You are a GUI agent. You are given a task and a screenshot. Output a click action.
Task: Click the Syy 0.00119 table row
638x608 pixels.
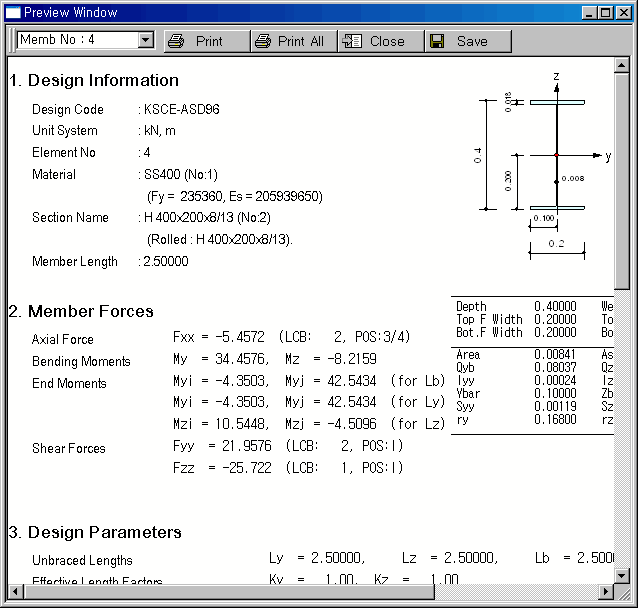click(516, 407)
